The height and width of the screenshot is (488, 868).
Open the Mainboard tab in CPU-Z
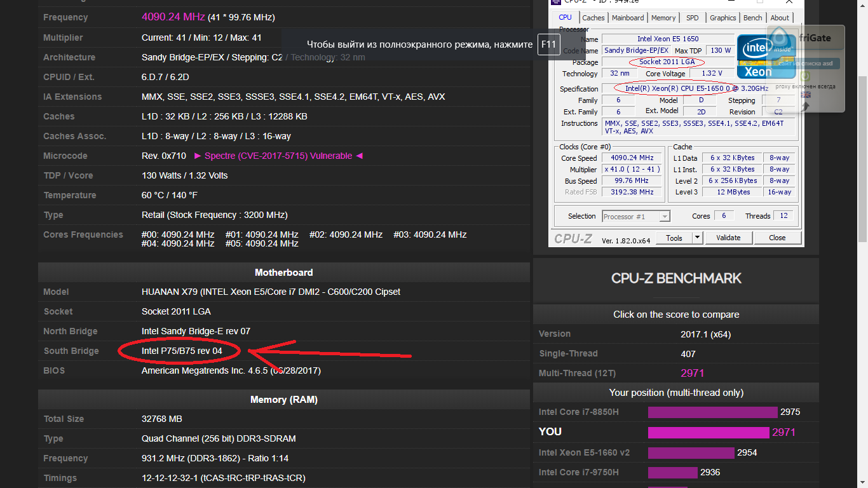point(628,18)
